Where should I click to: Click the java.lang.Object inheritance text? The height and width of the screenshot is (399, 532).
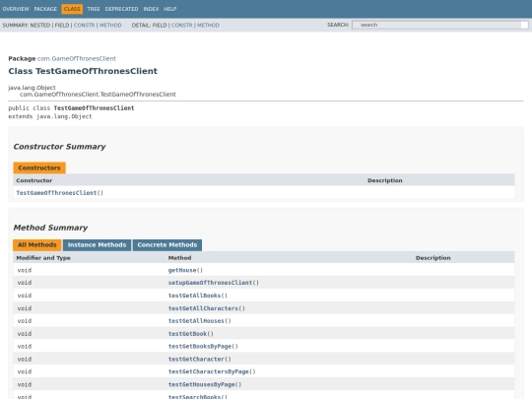coord(32,88)
